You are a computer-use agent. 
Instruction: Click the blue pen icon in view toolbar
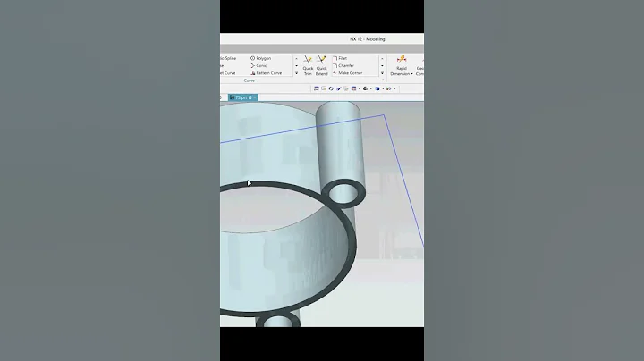coord(338,88)
